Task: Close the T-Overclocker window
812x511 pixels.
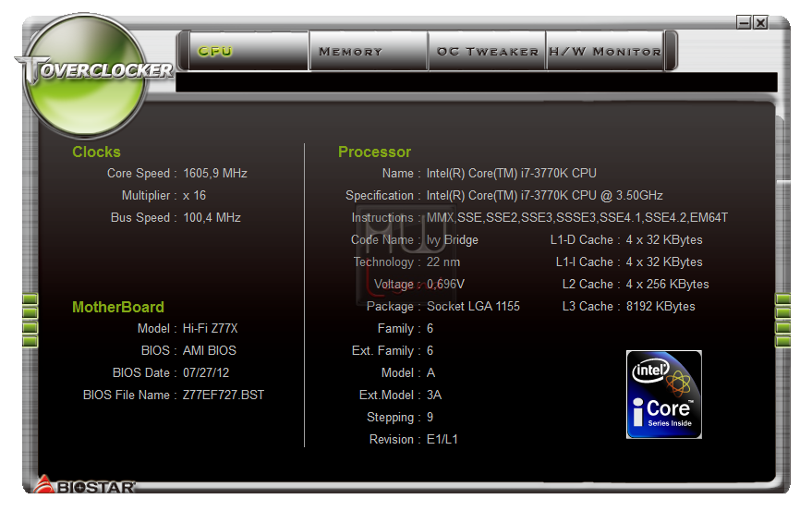Action: click(760, 22)
